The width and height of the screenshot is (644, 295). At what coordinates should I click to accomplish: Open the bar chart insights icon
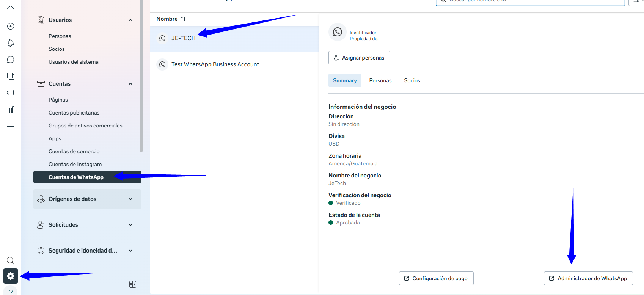pos(11,110)
